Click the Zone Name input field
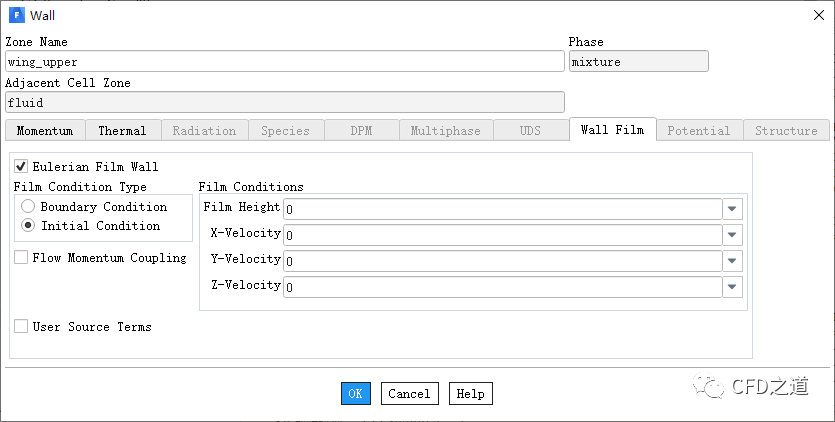 point(284,61)
